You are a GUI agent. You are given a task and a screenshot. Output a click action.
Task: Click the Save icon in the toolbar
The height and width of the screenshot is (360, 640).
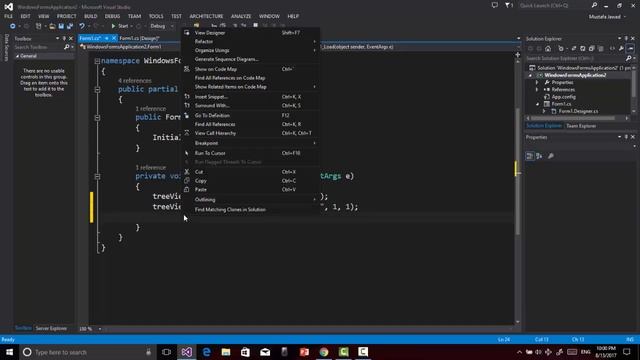pos(61,26)
